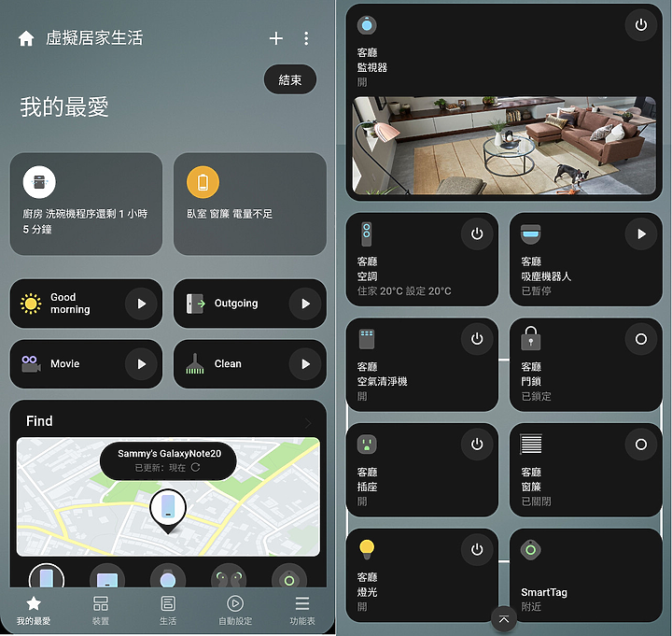Screen dimensions: 672x636
Task: Open the bedroom curtain low battery card
Action: 250,205
